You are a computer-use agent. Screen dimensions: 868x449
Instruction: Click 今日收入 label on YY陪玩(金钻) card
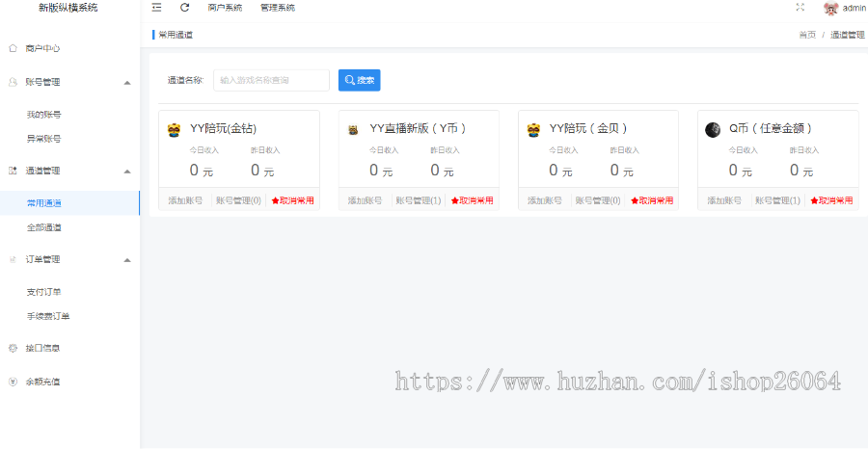[x=204, y=150]
